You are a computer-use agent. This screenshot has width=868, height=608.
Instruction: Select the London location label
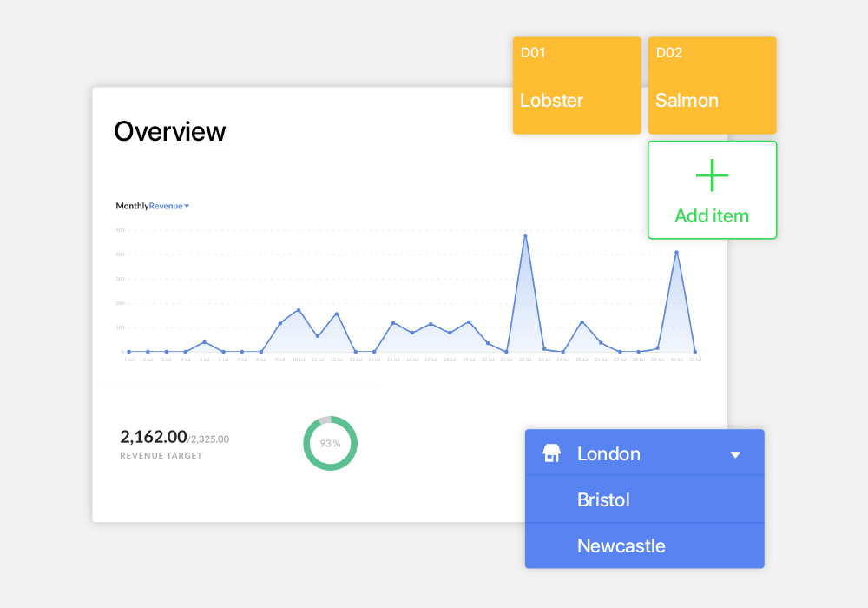(x=608, y=453)
